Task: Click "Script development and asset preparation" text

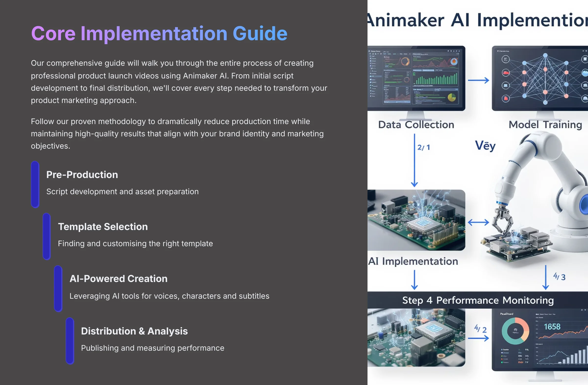Action: pos(122,192)
